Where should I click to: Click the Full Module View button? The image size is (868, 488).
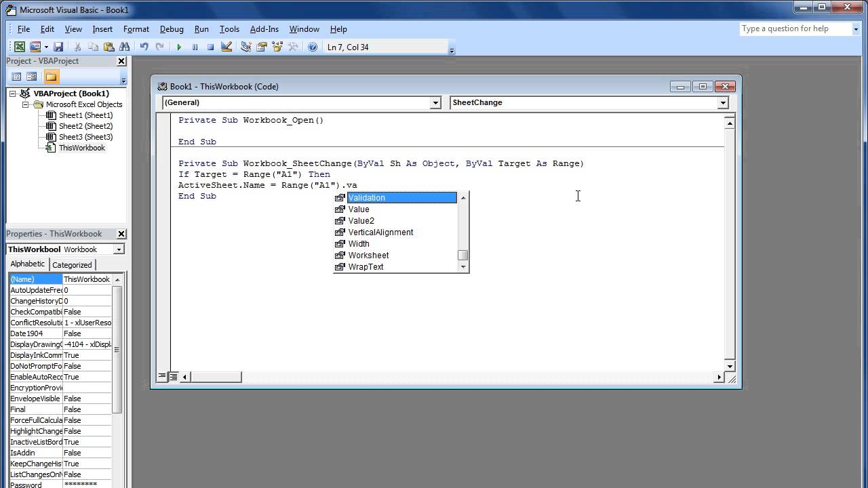(x=174, y=376)
